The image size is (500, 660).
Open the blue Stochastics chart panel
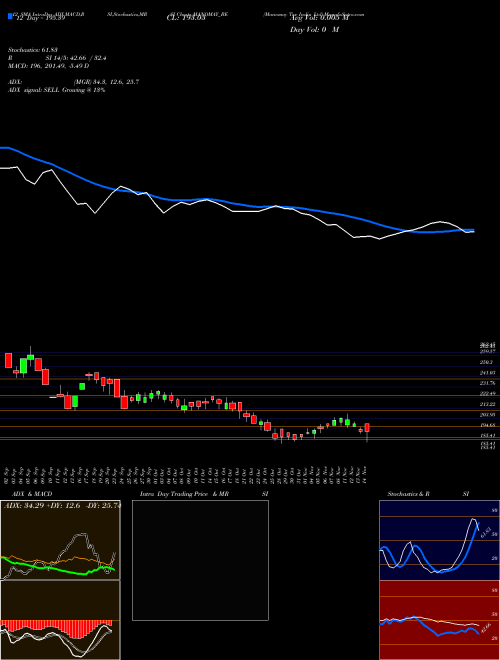(x=439, y=540)
